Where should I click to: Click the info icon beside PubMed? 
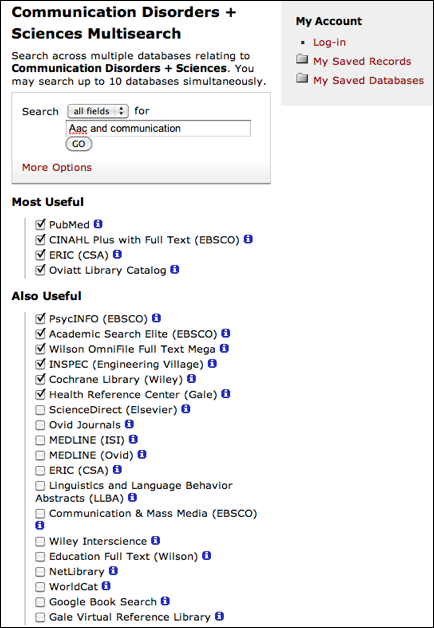[98, 224]
